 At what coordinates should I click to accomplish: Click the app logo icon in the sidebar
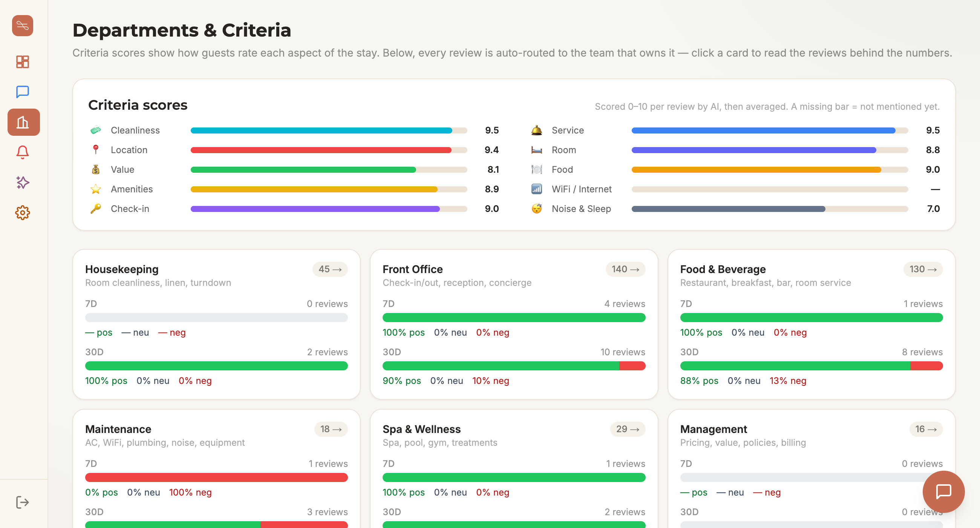click(23, 26)
